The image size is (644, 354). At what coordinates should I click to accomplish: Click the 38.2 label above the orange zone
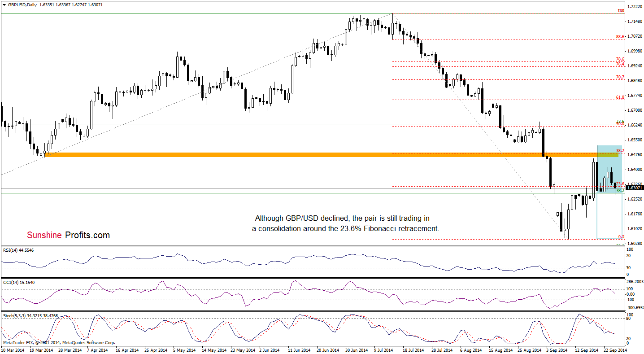(621, 151)
